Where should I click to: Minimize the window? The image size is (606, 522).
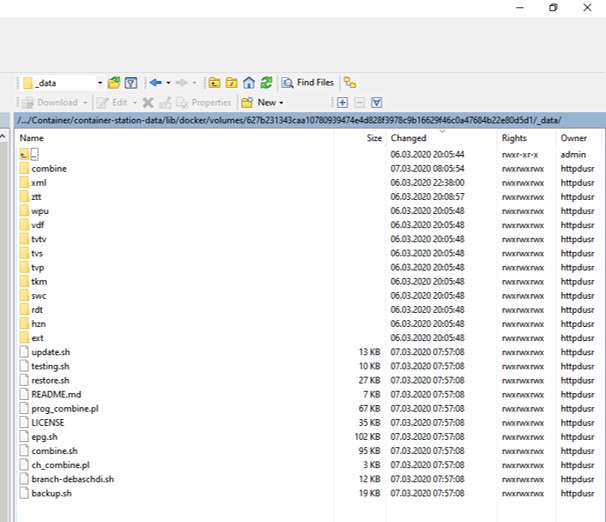tap(520, 7)
